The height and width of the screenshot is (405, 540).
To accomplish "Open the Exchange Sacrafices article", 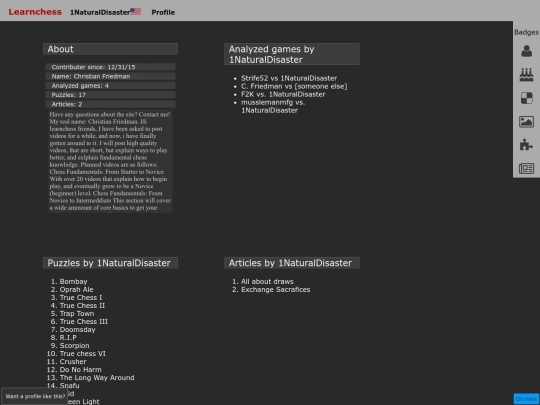I will 276,289.
